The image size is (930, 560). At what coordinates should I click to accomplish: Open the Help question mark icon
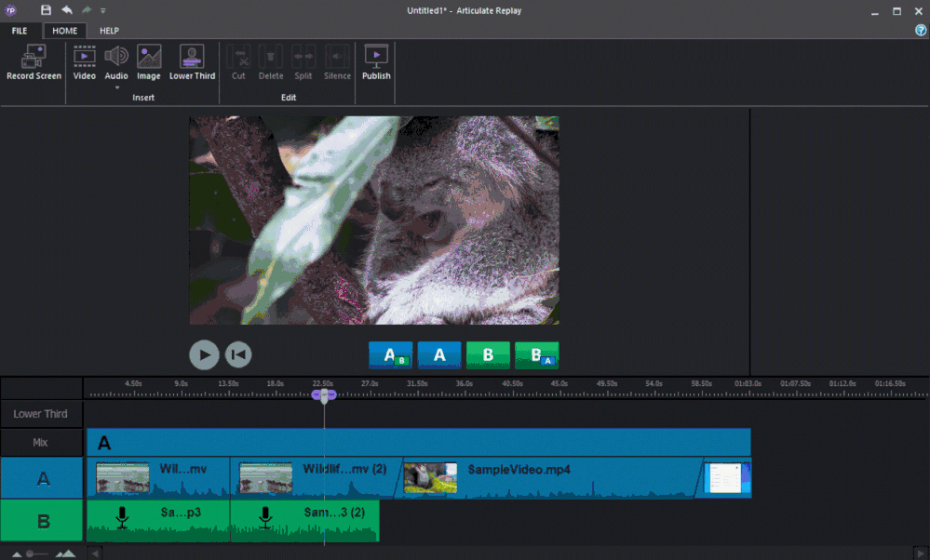point(921,30)
